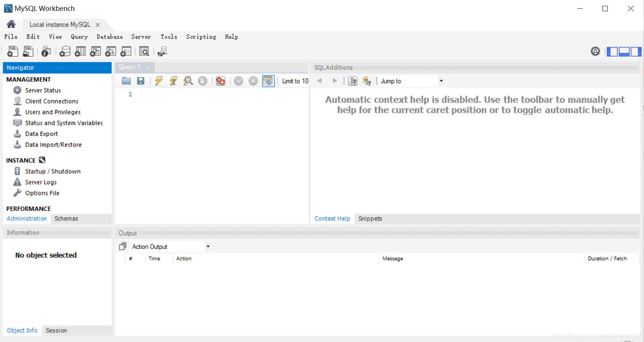Screen dimensions: 644x342
Task: Toggle continue-on-error script execution
Action: pyautogui.click(x=220, y=81)
